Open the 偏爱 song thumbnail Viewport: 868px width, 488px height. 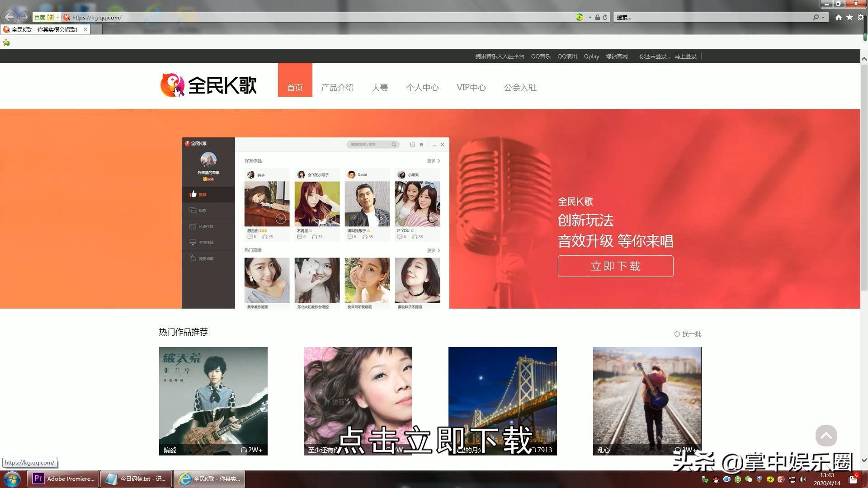point(213,401)
